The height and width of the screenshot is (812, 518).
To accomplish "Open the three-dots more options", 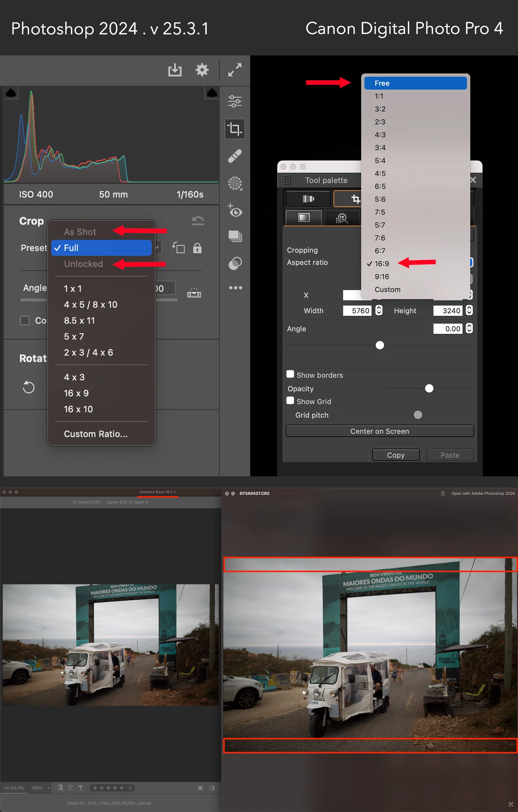I will [x=235, y=287].
